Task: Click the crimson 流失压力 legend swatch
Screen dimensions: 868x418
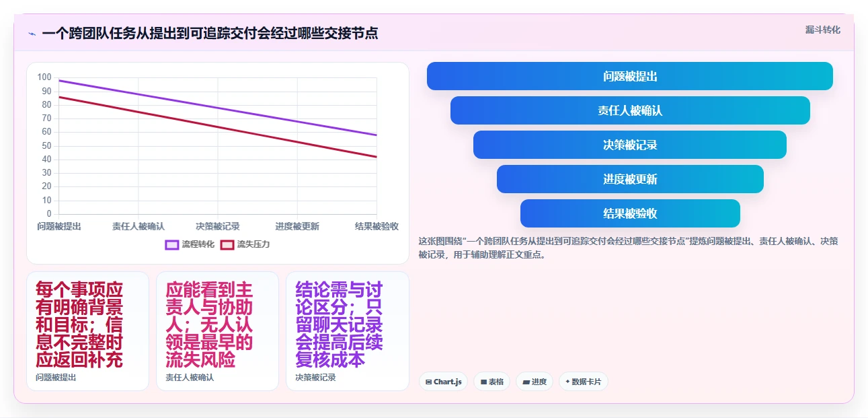Action: pos(227,244)
